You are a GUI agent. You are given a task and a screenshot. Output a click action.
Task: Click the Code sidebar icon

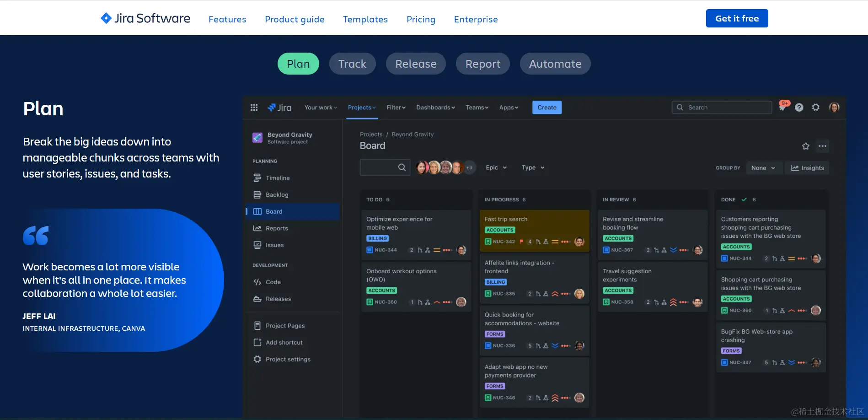pyautogui.click(x=257, y=282)
